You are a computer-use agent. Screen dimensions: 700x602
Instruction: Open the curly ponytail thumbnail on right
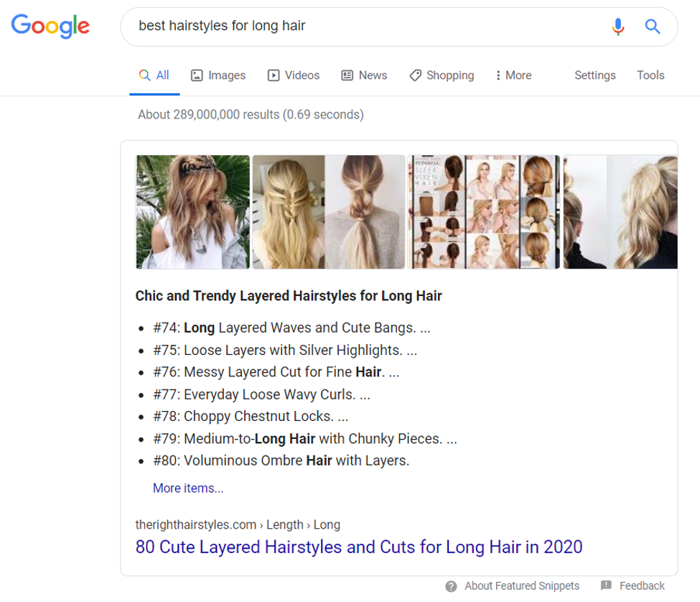click(620, 212)
